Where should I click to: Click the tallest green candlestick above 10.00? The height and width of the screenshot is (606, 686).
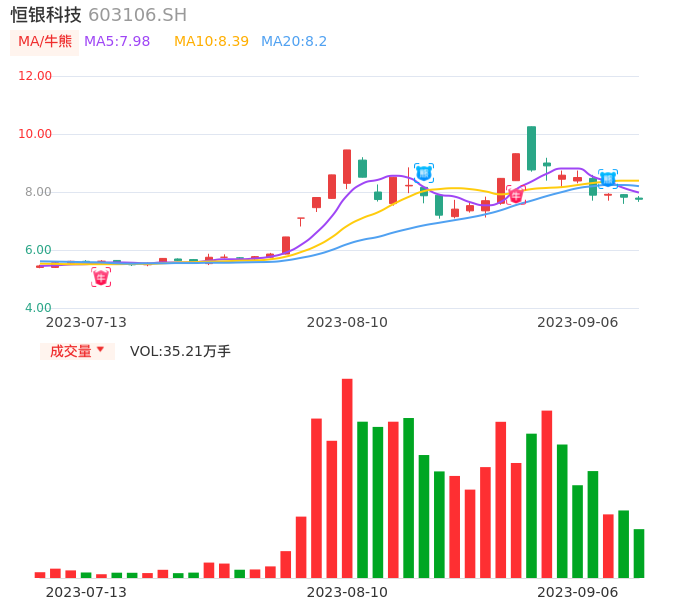coord(532,148)
